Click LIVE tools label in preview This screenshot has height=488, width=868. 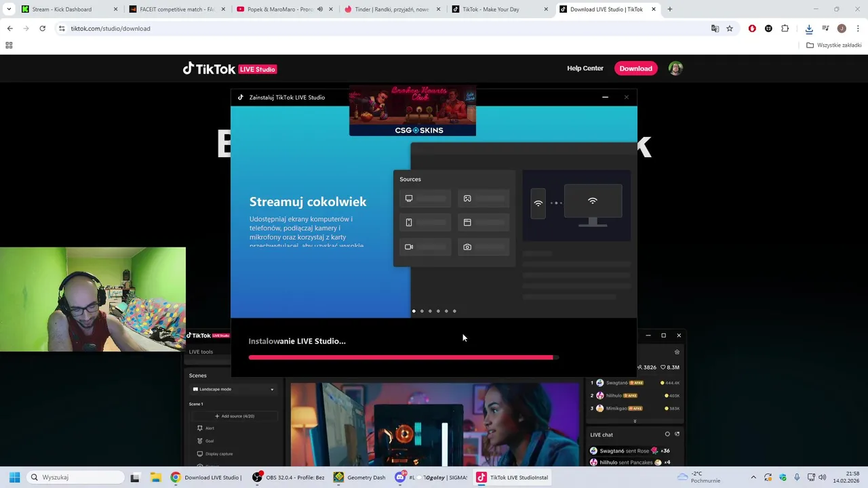201,352
